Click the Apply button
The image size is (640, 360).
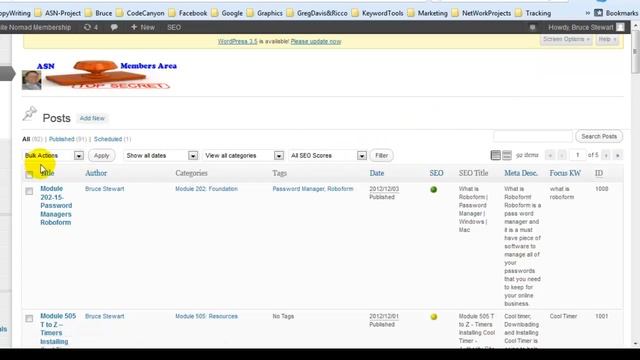(x=101, y=156)
